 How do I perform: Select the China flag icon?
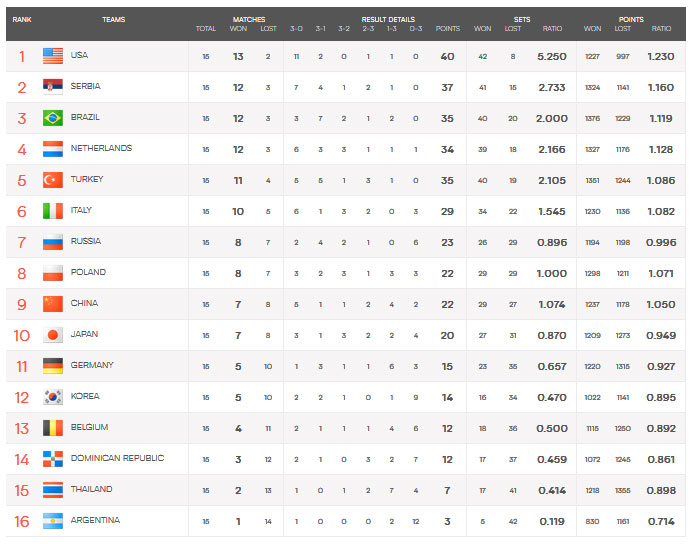tap(53, 304)
